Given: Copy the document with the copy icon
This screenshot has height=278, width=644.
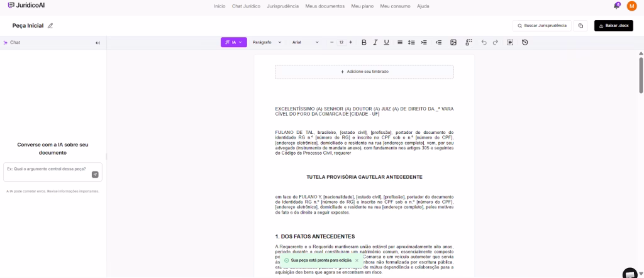Looking at the screenshot, I should pyautogui.click(x=580, y=25).
